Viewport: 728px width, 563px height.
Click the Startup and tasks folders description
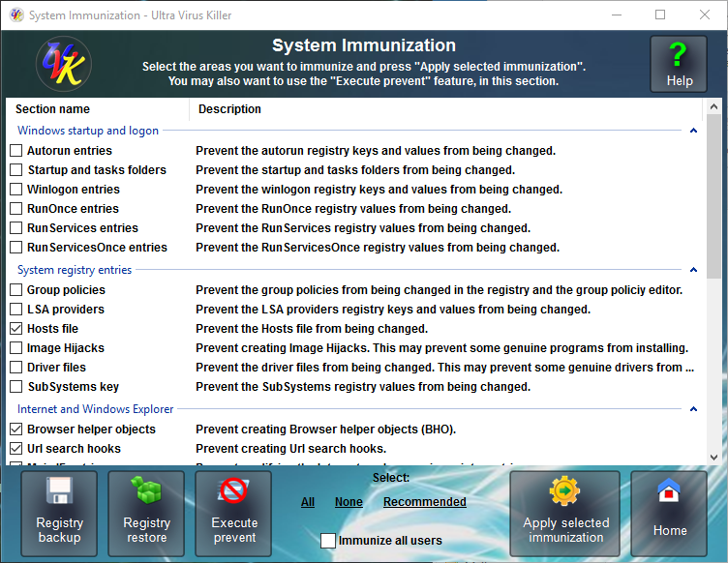355,170
